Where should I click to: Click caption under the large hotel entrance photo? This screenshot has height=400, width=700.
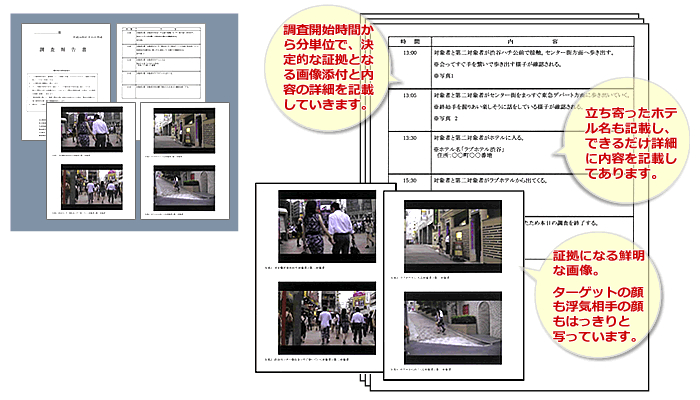pos(420,278)
